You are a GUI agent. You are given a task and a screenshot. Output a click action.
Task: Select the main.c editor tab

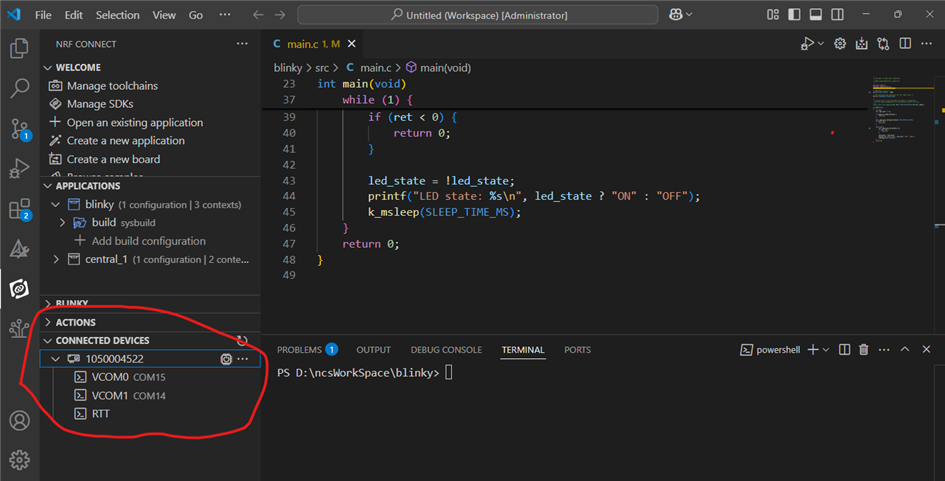pyautogui.click(x=313, y=43)
